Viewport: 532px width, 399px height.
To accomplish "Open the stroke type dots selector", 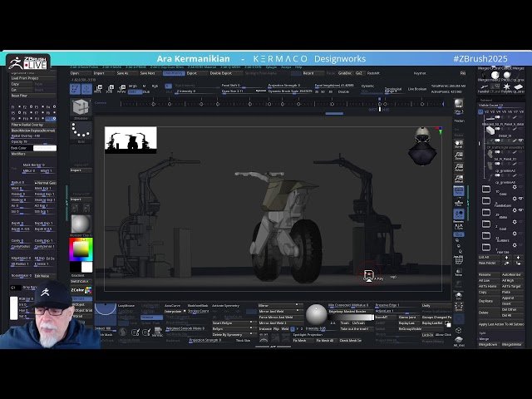I will click(x=81, y=131).
